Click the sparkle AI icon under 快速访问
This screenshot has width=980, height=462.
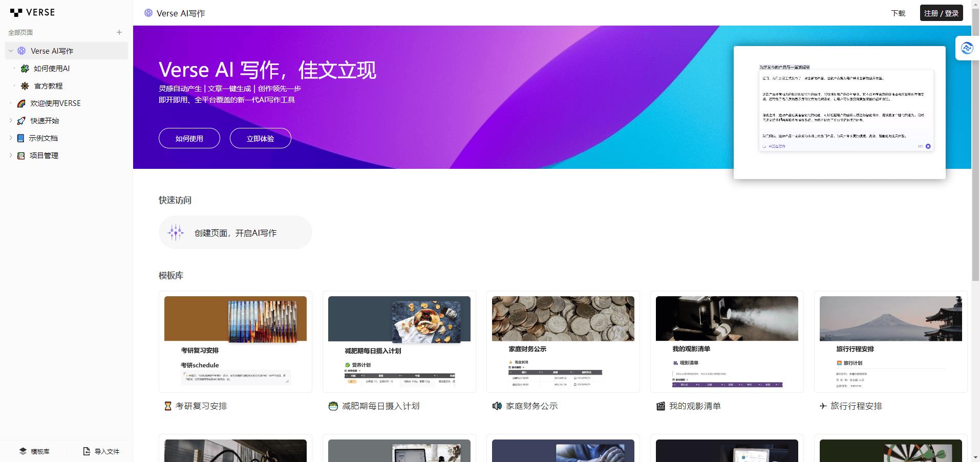coord(176,232)
